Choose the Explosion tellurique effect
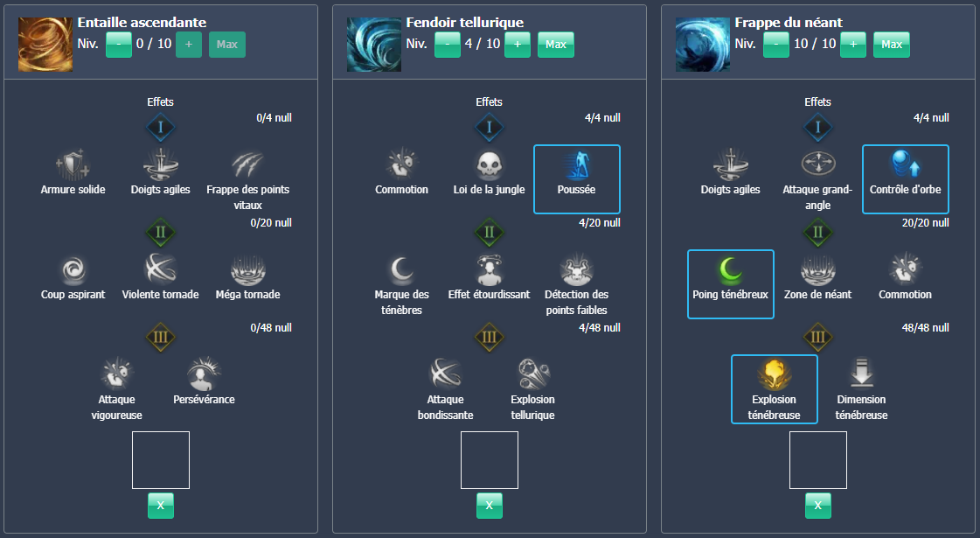This screenshot has width=980, height=538. point(532,374)
